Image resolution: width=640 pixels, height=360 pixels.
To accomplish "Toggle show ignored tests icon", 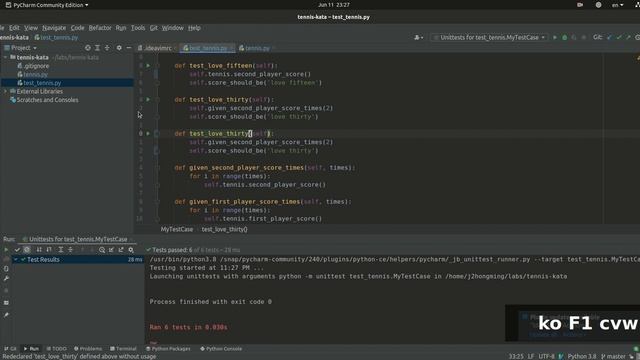I will pyautogui.click(x=27, y=250).
